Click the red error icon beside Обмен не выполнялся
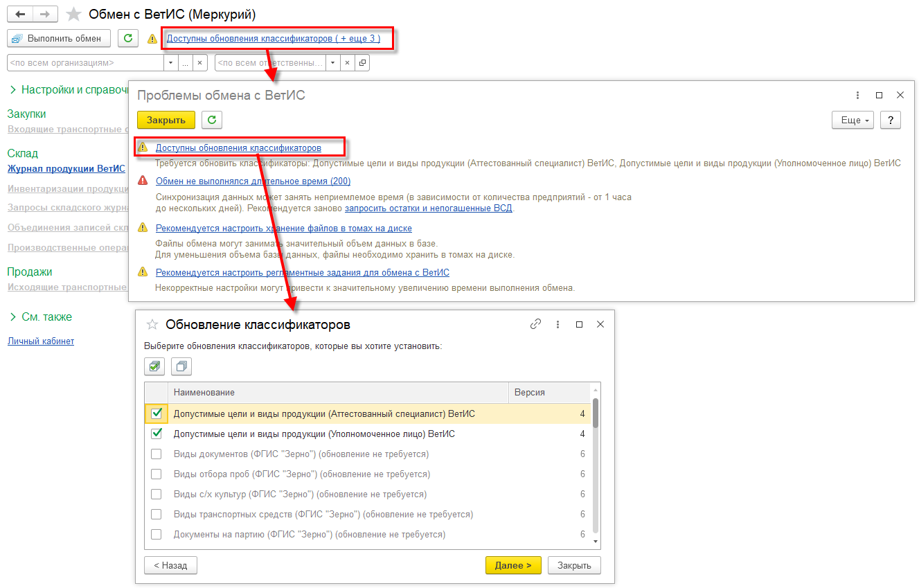This screenshot has width=919, height=588. tap(143, 181)
